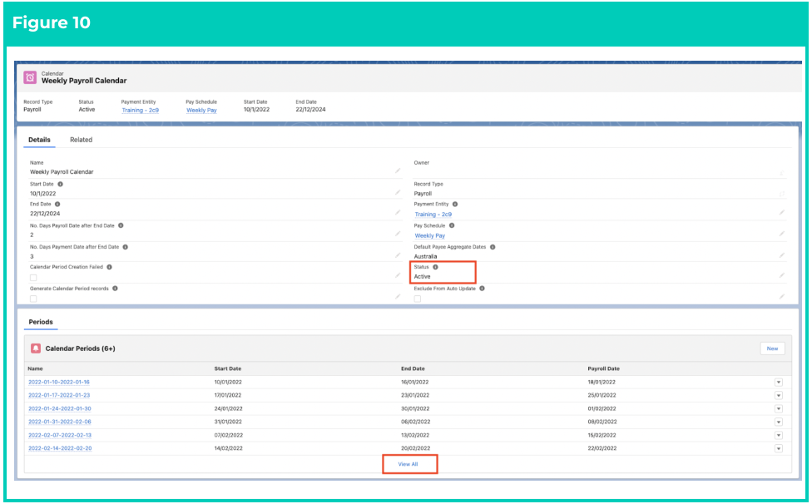Image resolution: width=812 pixels, height=504 pixels.
Task: Edit Payment Entity via pencil icon
Action: (x=781, y=212)
